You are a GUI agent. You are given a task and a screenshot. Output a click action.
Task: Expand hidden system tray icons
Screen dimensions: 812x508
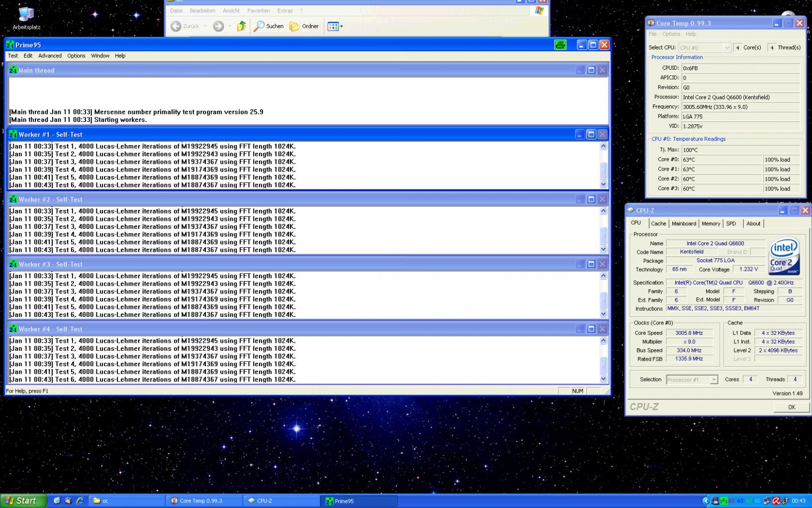[x=706, y=501]
